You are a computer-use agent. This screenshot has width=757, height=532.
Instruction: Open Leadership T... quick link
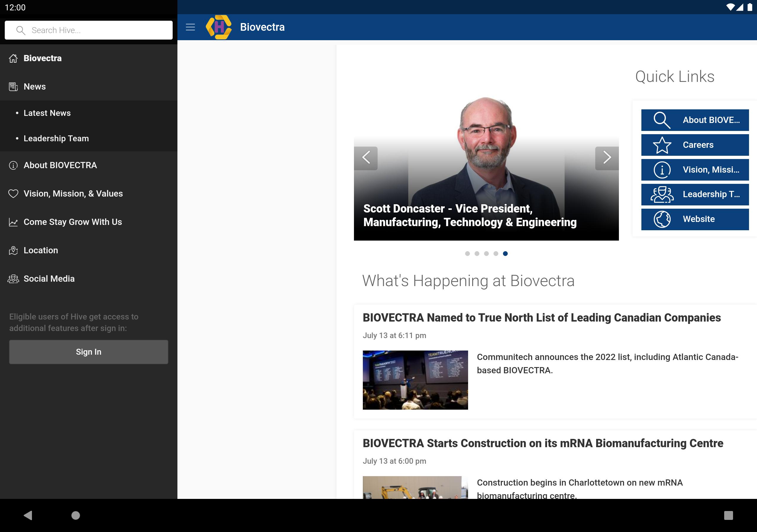695,194
